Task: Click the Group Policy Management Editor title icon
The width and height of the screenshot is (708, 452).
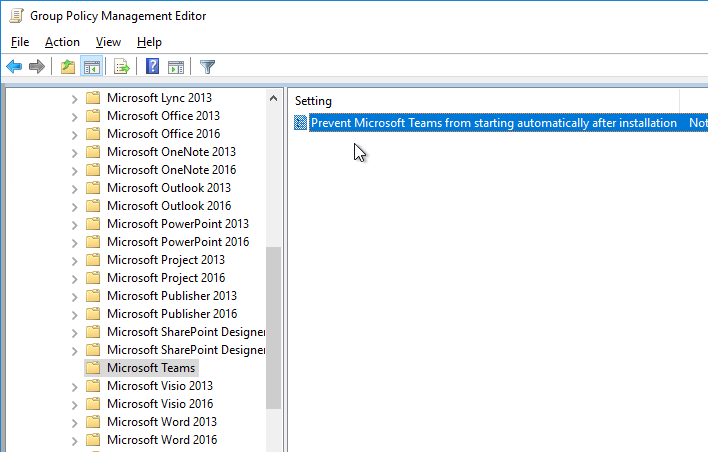Action: (x=17, y=16)
